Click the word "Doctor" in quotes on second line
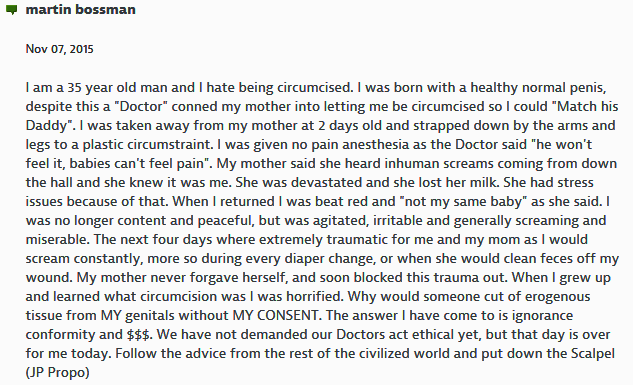633x385 pixels. 141,107
